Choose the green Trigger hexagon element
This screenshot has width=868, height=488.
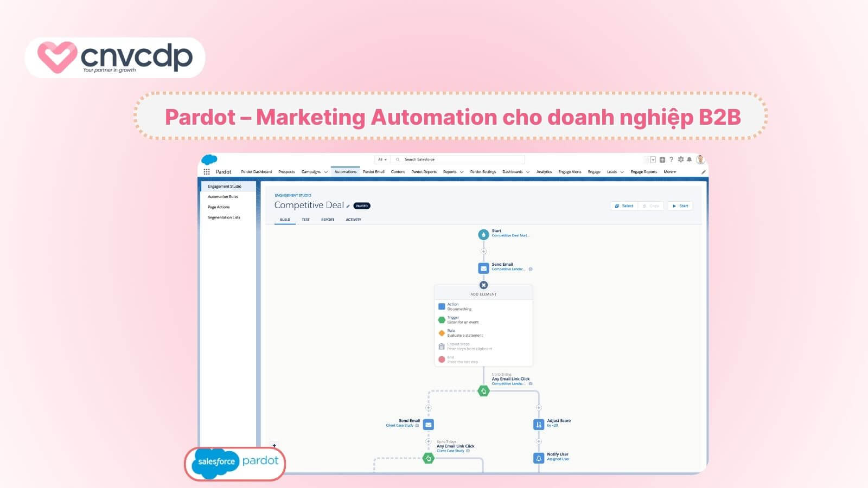pyautogui.click(x=442, y=320)
